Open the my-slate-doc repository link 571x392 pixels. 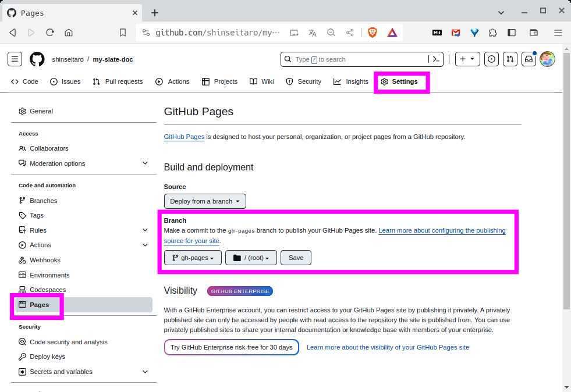(x=113, y=59)
